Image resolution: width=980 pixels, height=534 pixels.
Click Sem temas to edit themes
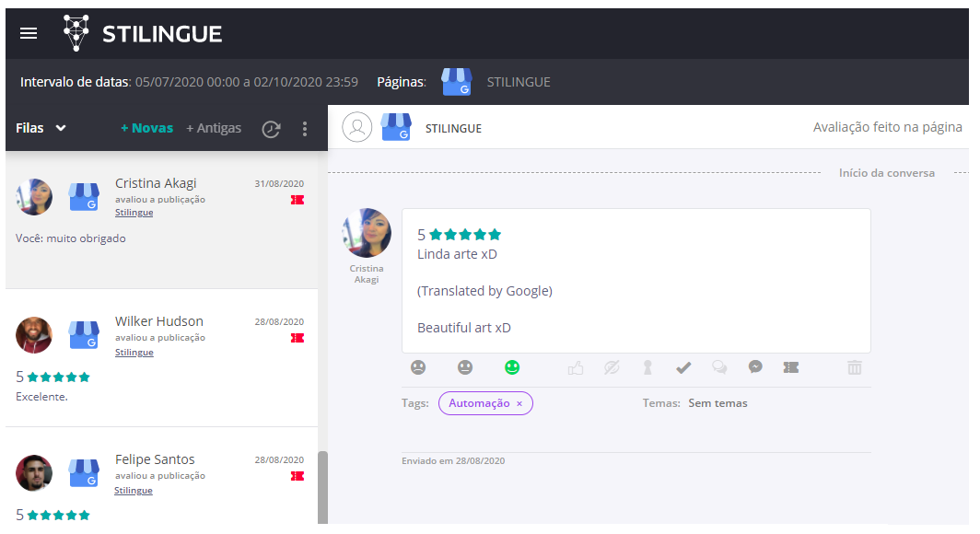click(717, 403)
